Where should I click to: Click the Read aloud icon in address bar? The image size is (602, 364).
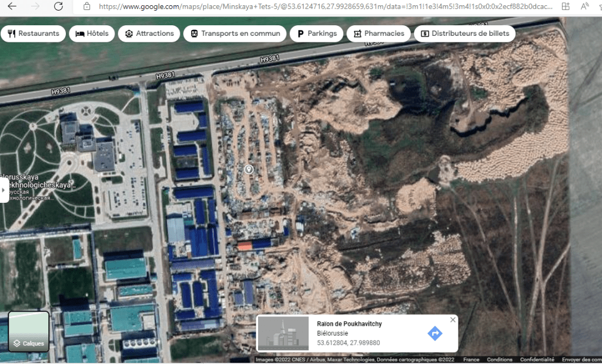(585, 6)
